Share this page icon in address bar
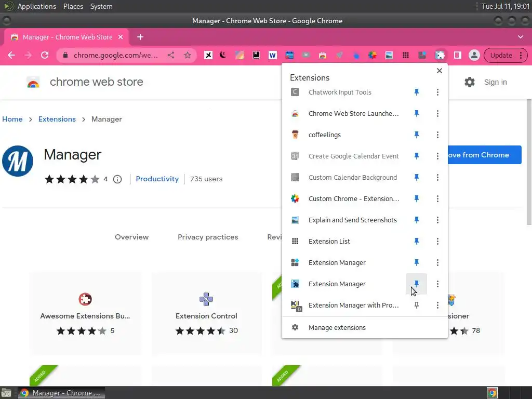 click(x=171, y=55)
